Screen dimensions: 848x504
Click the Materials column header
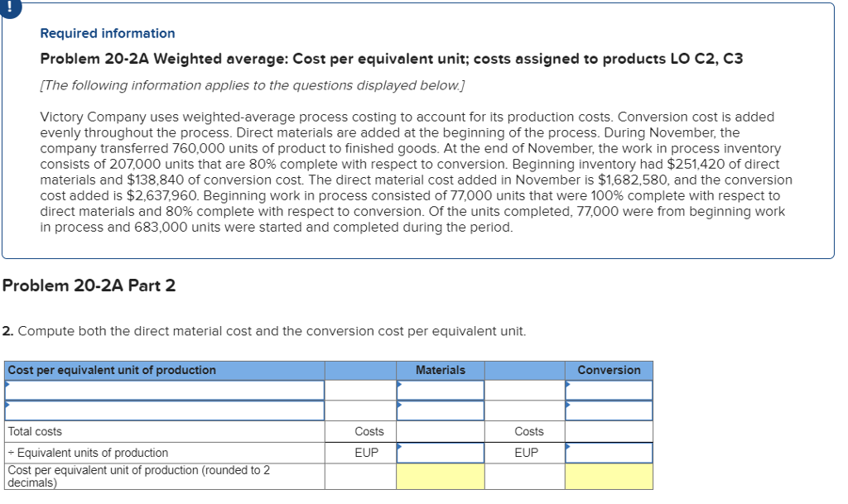[441, 370]
